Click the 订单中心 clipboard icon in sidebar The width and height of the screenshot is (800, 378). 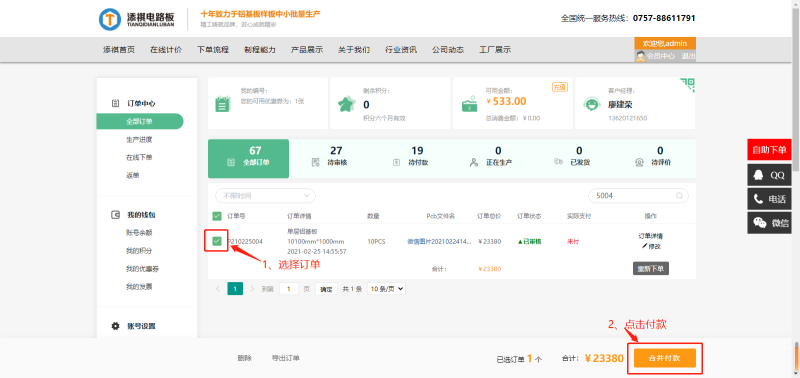(115, 103)
